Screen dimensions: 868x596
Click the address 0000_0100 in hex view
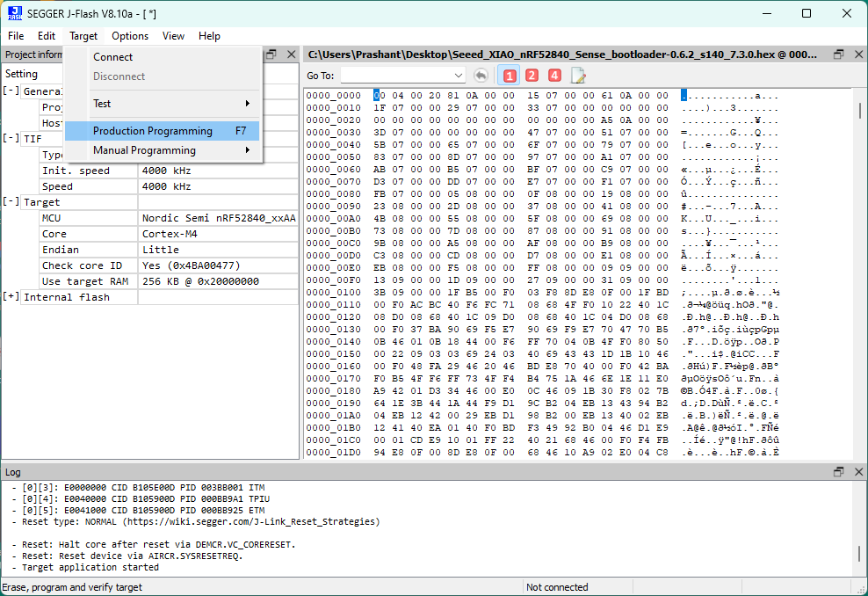[x=333, y=293]
